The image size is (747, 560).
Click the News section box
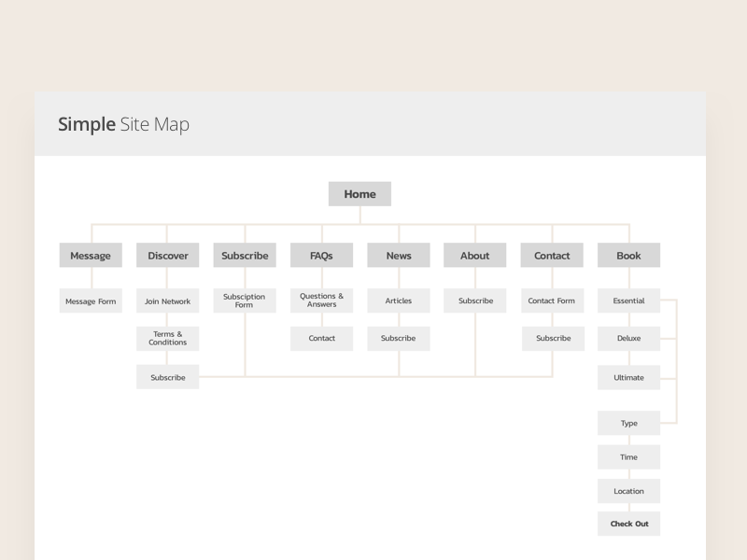(399, 256)
